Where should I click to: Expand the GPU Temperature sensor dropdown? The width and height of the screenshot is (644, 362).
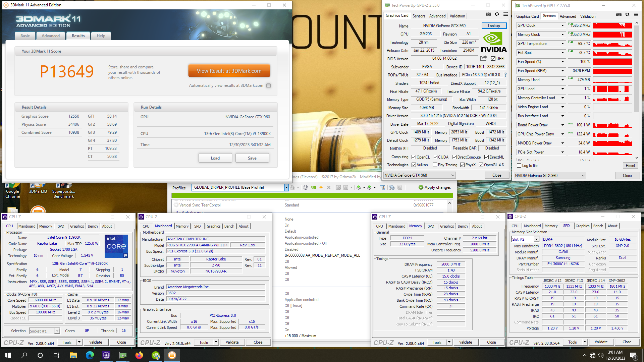[562, 44]
